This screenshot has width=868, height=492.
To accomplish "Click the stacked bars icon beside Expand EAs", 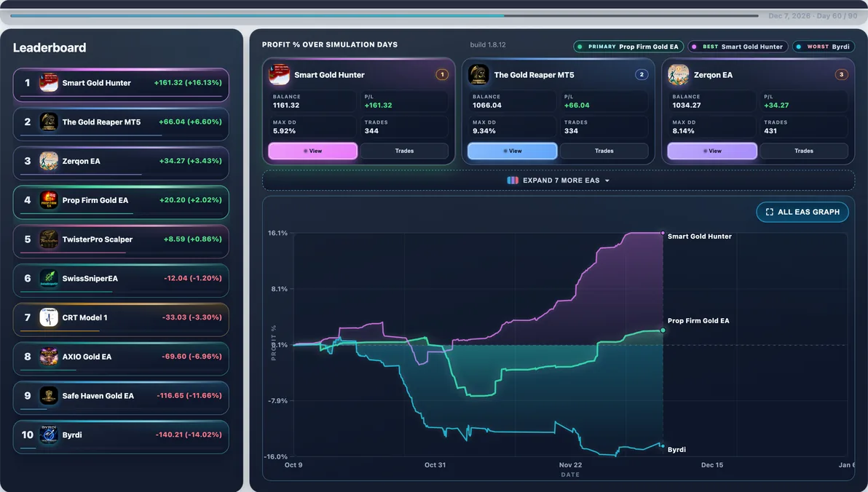I will tap(513, 180).
